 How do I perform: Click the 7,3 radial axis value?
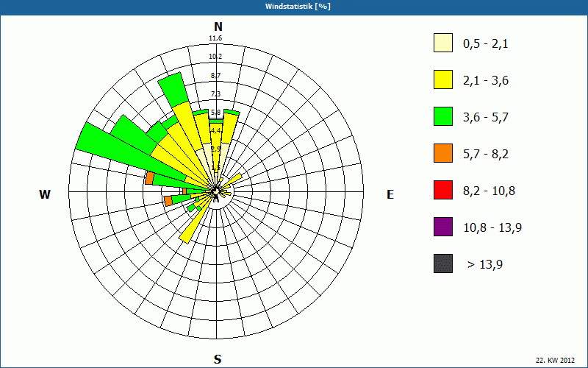pos(215,94)
